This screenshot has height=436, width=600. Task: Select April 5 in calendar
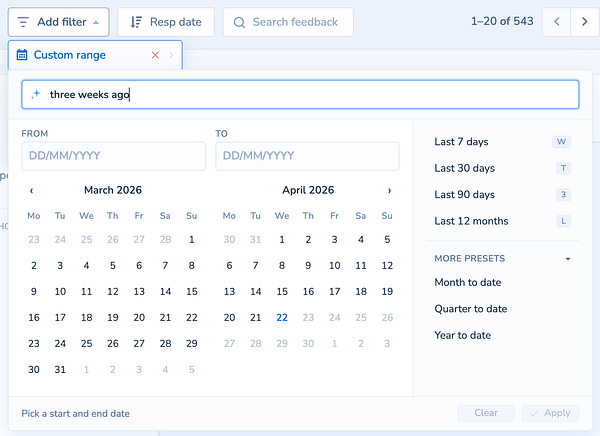click(387, 240)
